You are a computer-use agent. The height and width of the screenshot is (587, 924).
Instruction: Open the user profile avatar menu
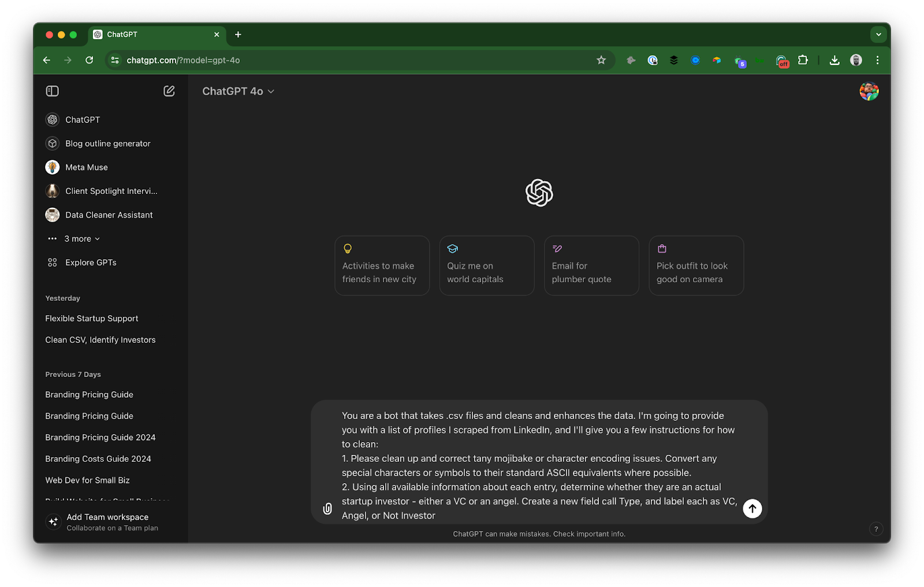click(869, 91)
